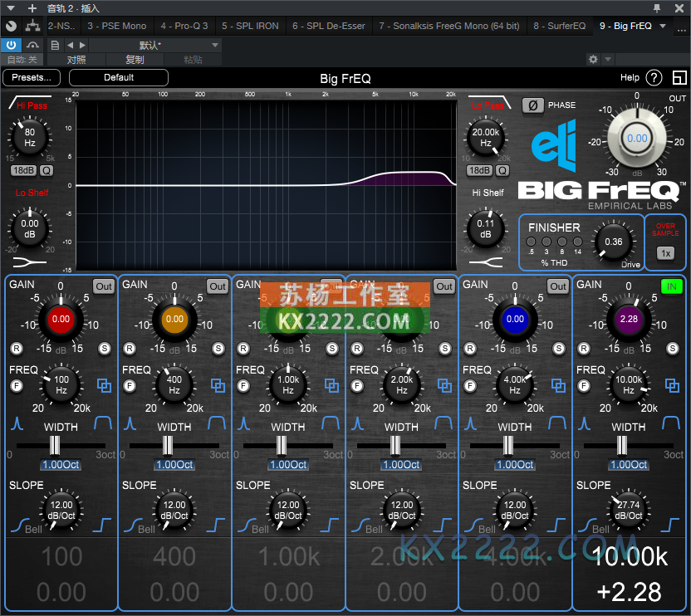
Task: Select narrow bell shape on 4.00k band
Action: tap(470, 423)
